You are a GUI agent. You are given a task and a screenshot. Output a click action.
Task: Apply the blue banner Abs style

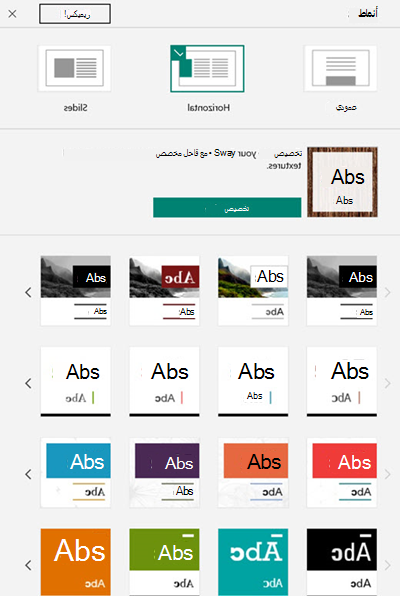(x=76, y=472)
